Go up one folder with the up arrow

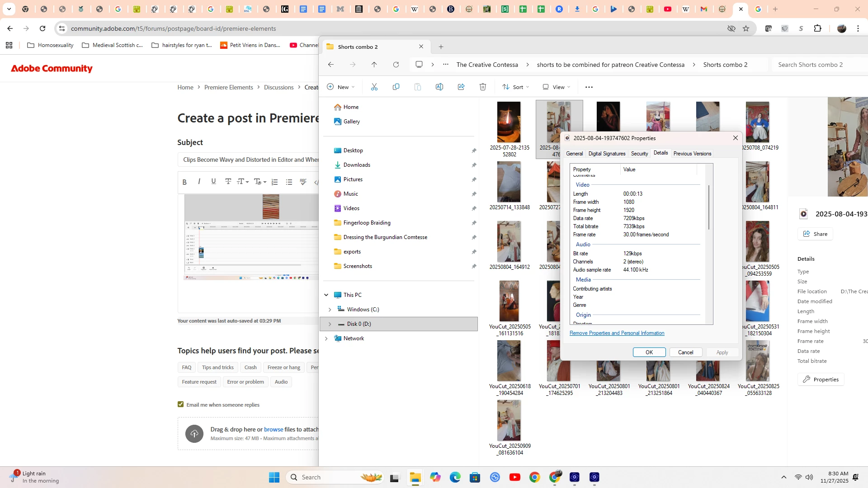(374, 65)
